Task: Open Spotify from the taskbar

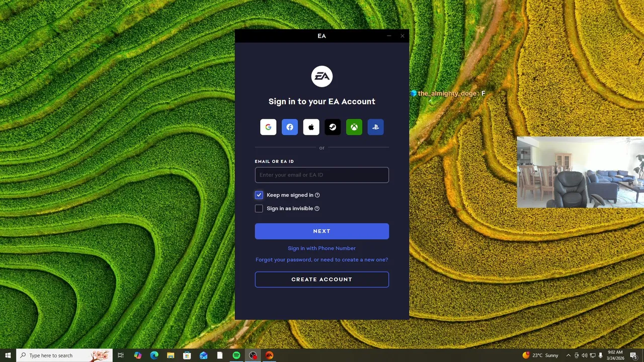Action: [x=236, y=355]
